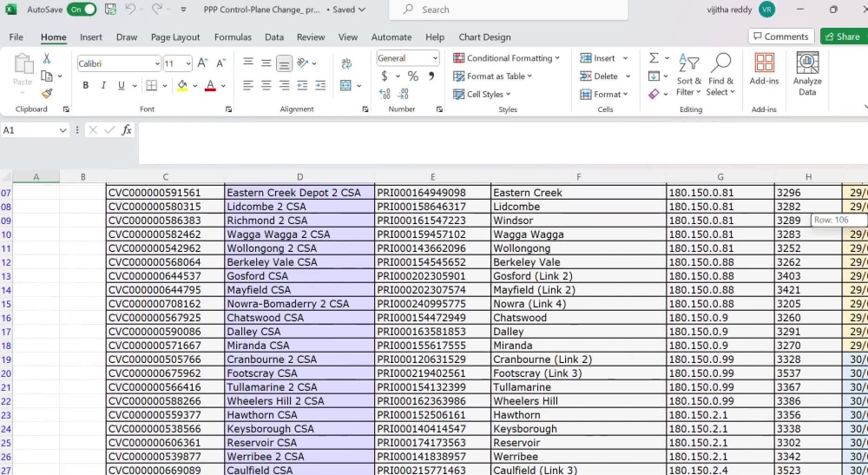868x475 pixels.
Task: Open the Formulas tab
Action: coord(233,37)
